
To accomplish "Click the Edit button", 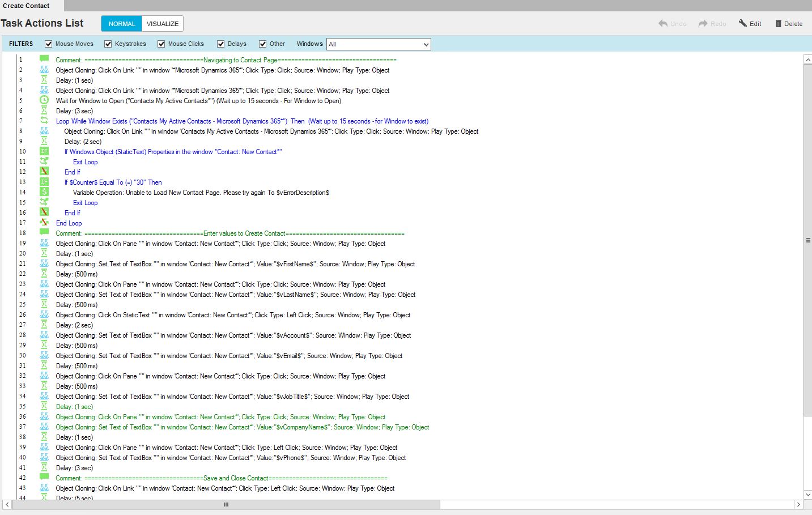I will 750,24.
